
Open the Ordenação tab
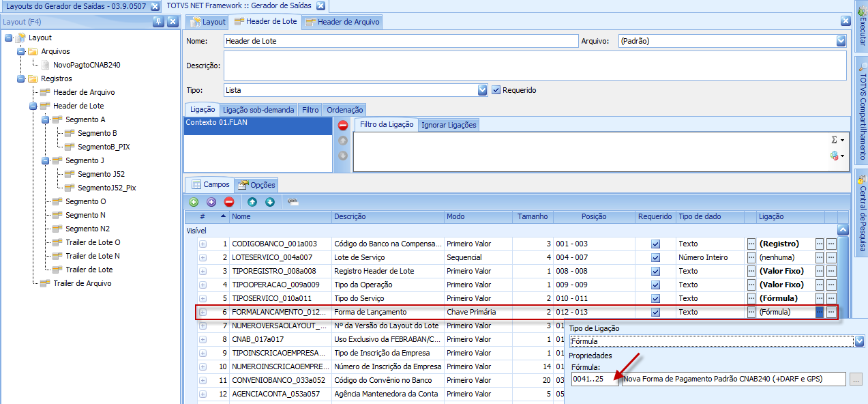tap(344, 109)
